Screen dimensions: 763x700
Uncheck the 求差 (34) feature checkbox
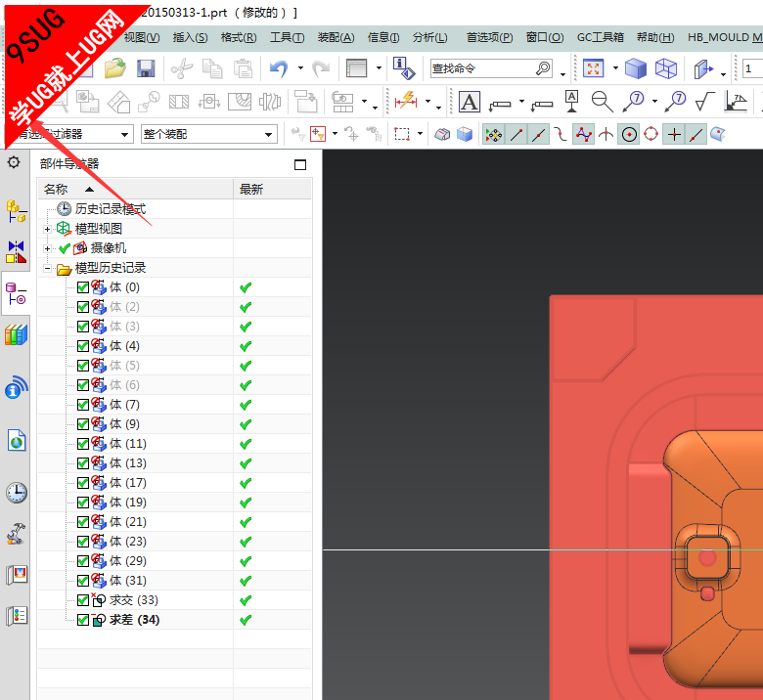coord(83,620)
